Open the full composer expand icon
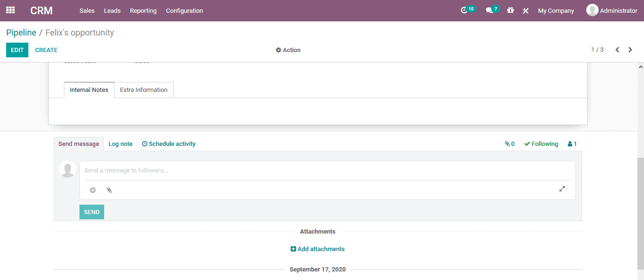 562,189
